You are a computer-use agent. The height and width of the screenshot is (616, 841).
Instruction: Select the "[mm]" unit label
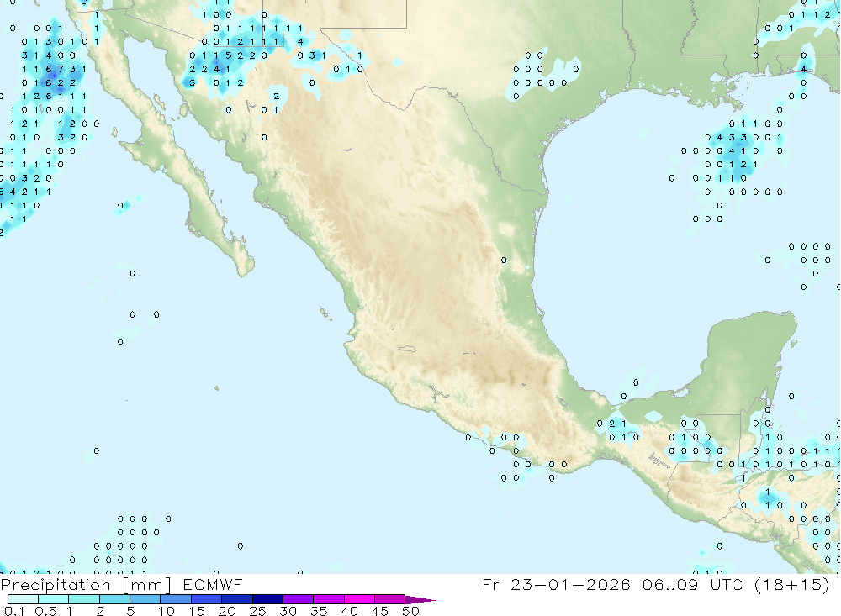click(x=147, y=585)
